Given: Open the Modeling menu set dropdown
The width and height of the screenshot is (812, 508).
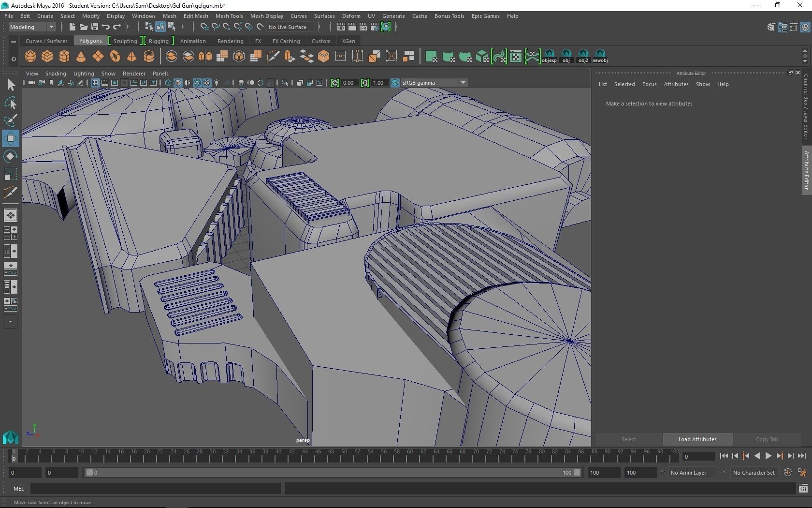Looking at the screenshot, I should tap(32, 27).
